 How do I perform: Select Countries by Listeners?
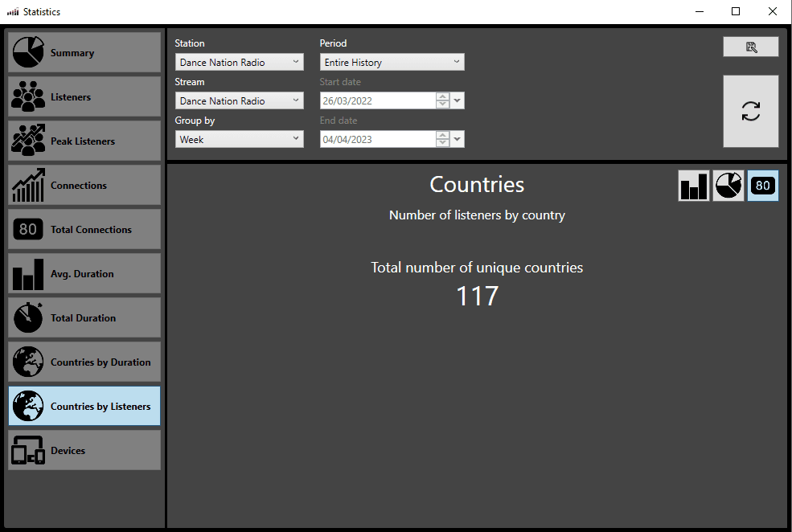[84, 406]
